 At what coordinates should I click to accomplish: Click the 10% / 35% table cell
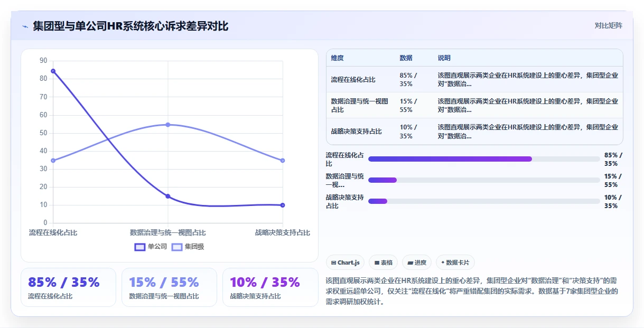pos(408,132)
